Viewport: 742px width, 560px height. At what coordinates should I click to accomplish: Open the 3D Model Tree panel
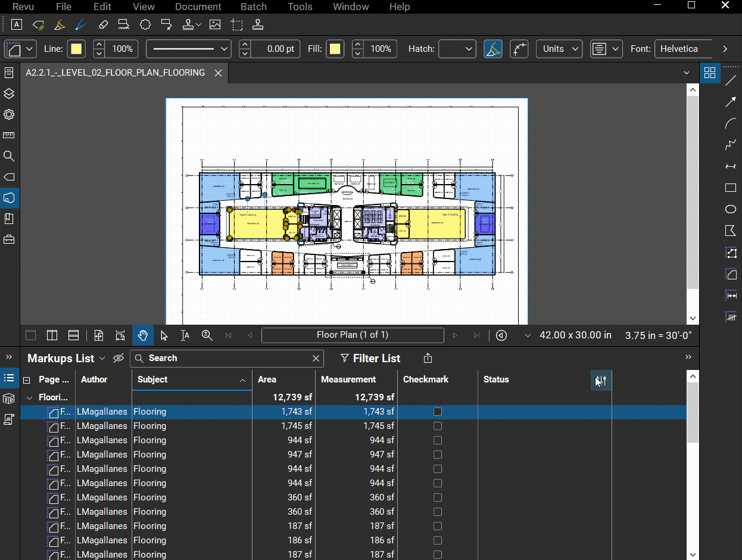(8, 398)
